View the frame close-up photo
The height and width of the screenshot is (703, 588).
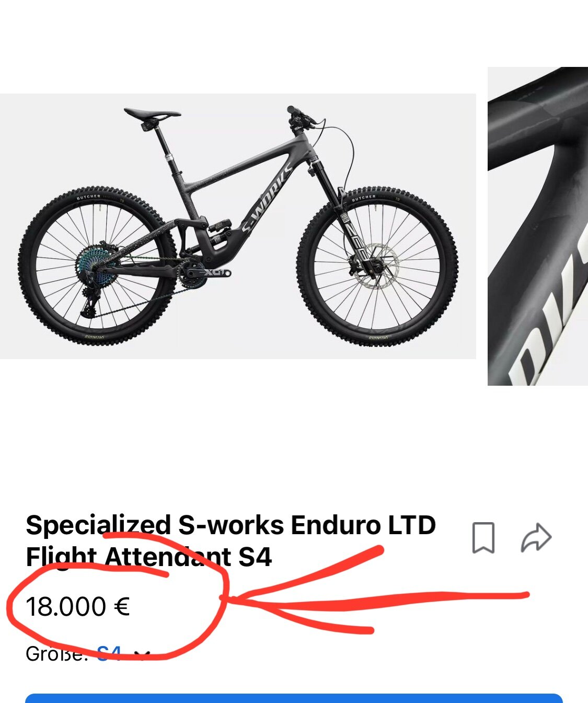pos(538,226)
